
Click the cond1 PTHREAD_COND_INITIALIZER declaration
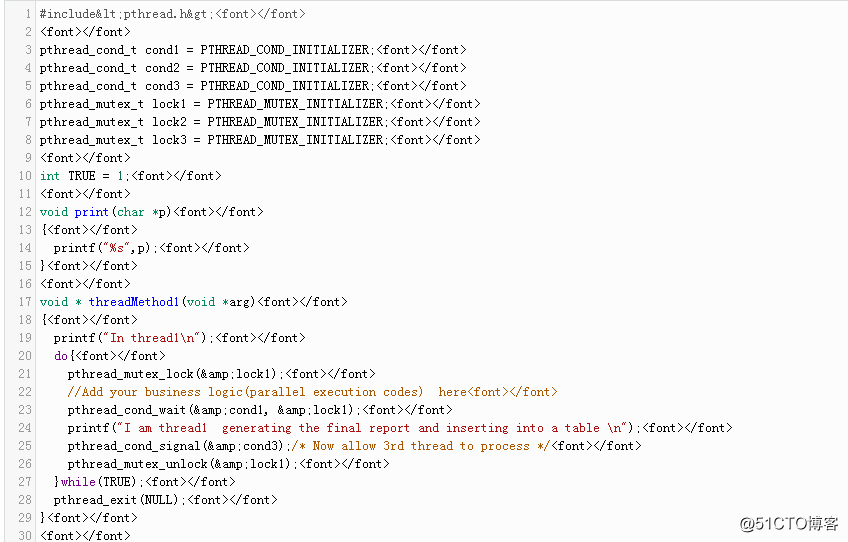coord(253,50)
